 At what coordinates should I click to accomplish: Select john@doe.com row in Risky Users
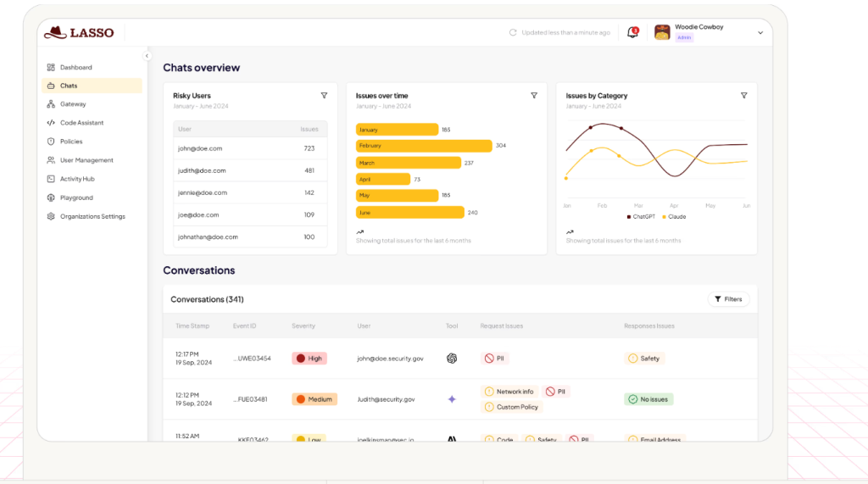(250, 148)
